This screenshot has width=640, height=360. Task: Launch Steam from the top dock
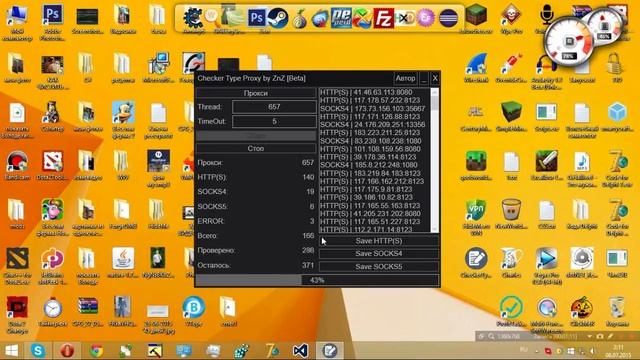click(278, 18)
